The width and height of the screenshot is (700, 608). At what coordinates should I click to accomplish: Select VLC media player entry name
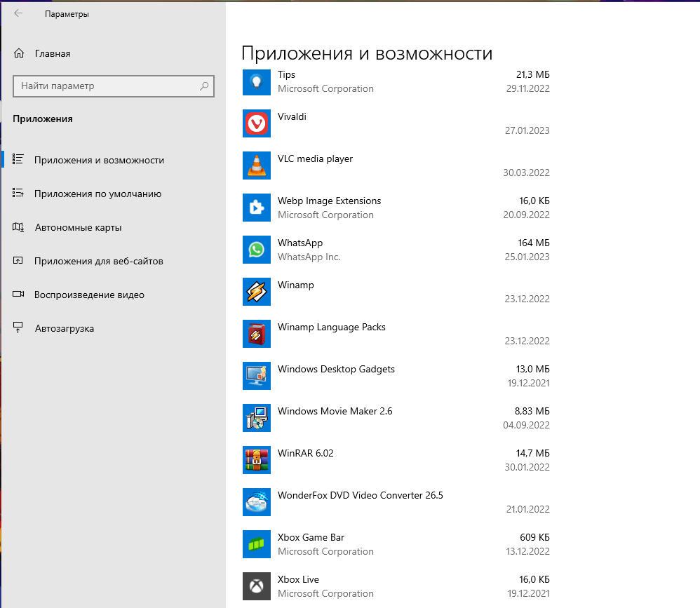pyautogui.click(x=315, y=159)
